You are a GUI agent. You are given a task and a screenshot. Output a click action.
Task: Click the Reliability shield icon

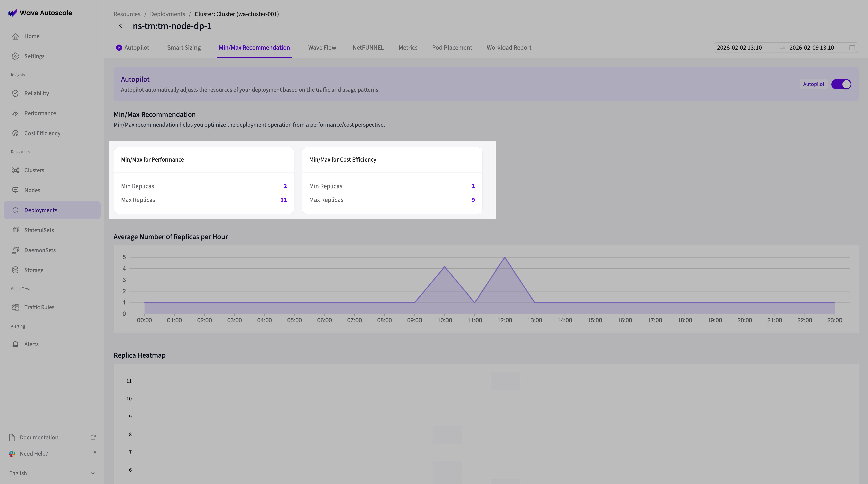coord(15,93)
